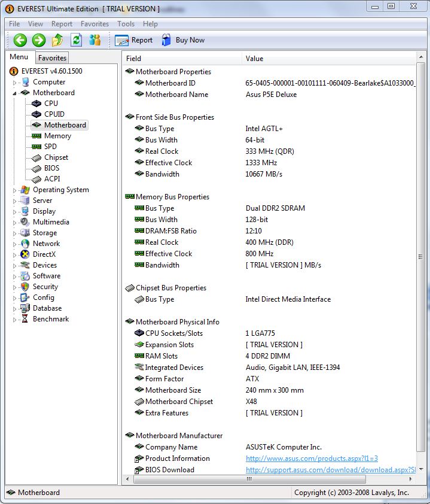Screen dimensions: 430x504
Task: Click the BIOS chip icon in tree
Action: pyautogui.click(x=36, y=168)
